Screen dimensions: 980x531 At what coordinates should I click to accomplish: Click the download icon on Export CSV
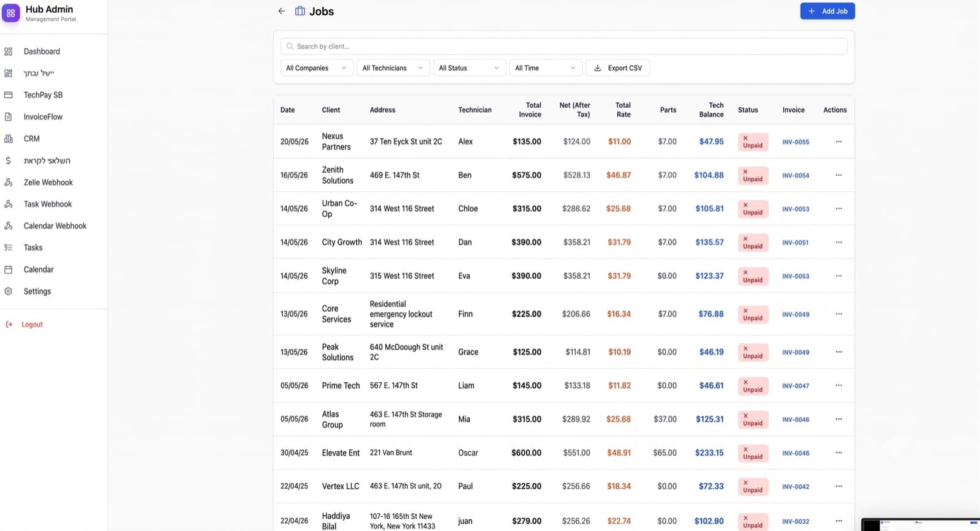(597, 68)
